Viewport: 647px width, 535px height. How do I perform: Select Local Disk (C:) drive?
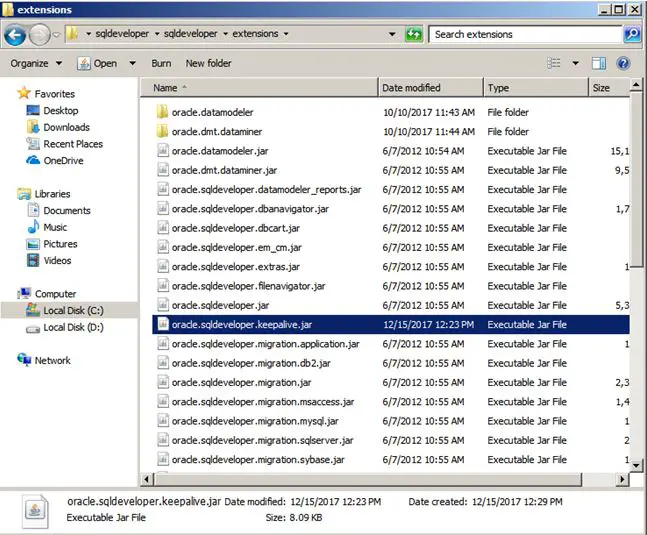pos(65,310)
